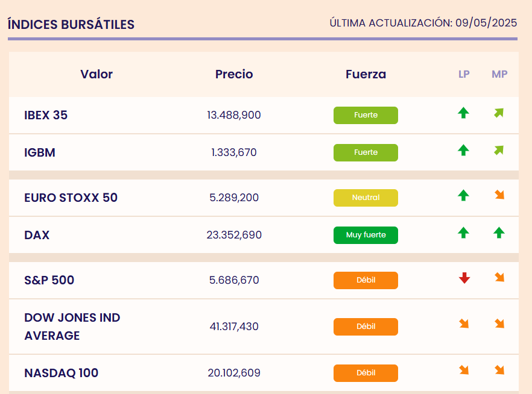Click IBEX 35 long-term green up arrow
Viewport: 532px width, 394px height.
[x=463, y=113]
